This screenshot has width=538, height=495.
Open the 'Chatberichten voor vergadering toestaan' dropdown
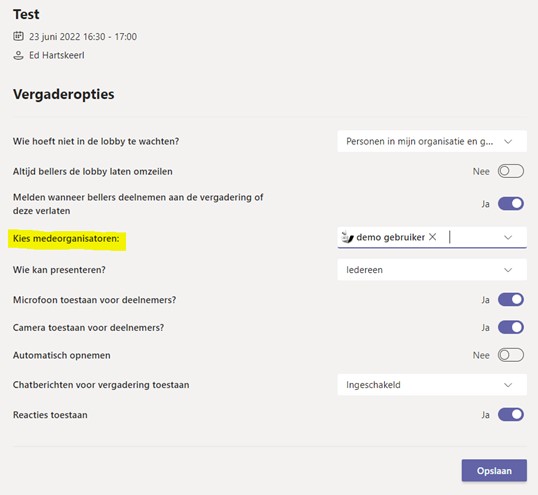pyautogui.click(x=432, y=385)
